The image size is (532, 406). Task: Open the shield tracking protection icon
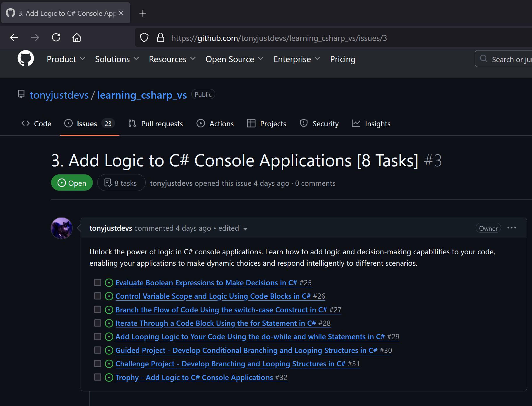pos(144,38)
